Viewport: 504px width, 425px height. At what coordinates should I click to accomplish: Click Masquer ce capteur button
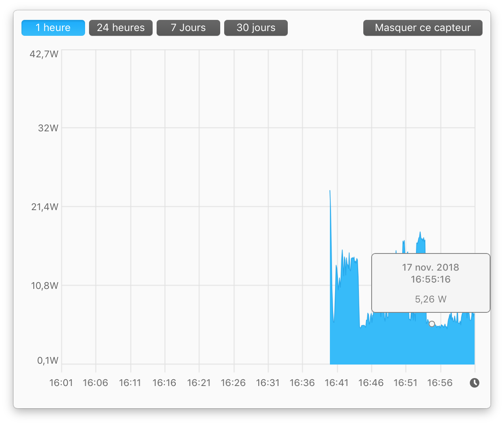click(x=423, y=28)
